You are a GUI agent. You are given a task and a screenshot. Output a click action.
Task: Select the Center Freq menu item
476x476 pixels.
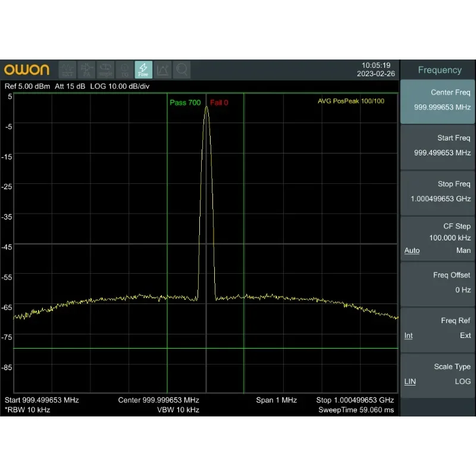click(437, 100)
